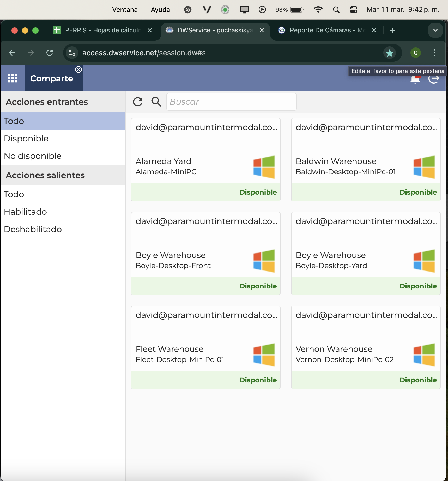This screenshot has width=448, height=481.
Task: Click the Acciones entrantes section header
Action: 63,102
